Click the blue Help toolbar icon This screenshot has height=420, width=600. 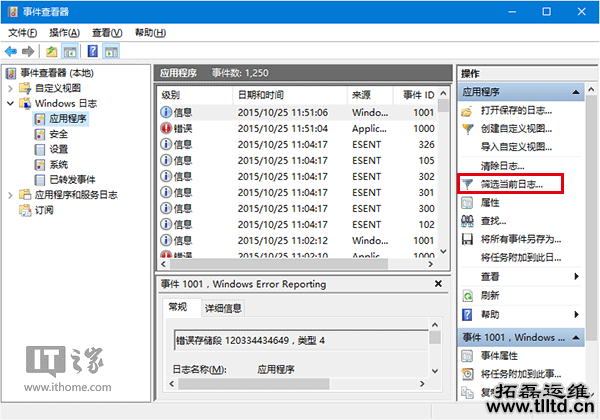pos(93,51)
